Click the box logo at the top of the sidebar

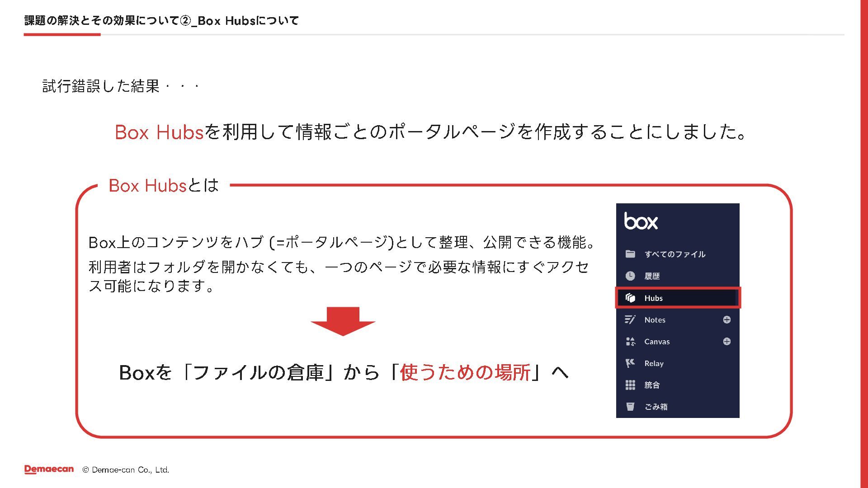point(641,221)
